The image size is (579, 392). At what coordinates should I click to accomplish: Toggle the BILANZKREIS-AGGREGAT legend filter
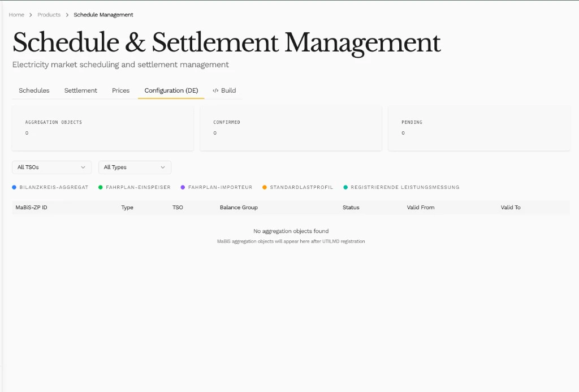pyautogui.click(x=50, y=187)
